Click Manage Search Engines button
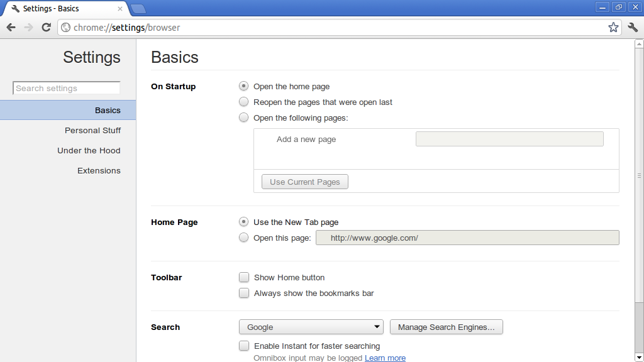Screen dimensions: 644x362 446,327
